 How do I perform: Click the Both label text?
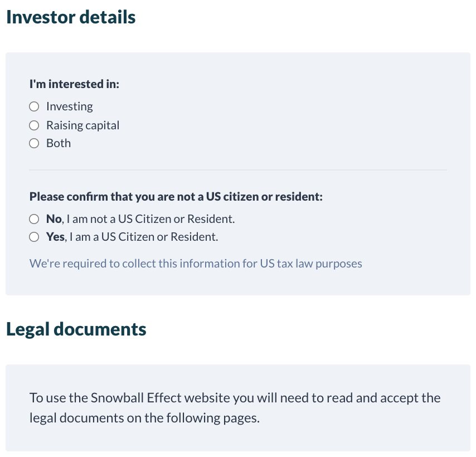[59, 143]
